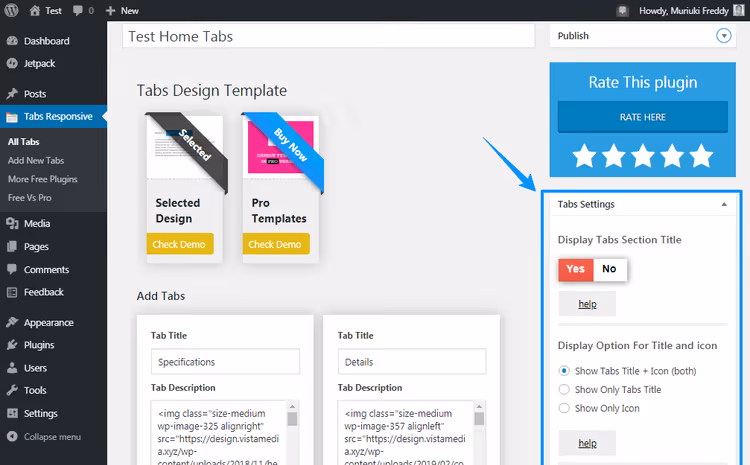Click inside the Details tab description textarea
Screen dimensions: 750x465
tap(406, 432)
